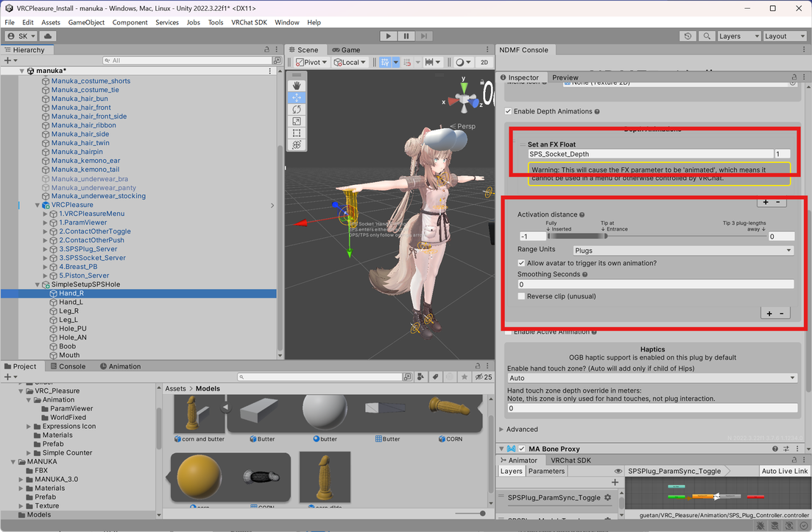Viewport: 812px width, 532px height.
Task: Lock the Inspector panel
Action: point(794,77)
